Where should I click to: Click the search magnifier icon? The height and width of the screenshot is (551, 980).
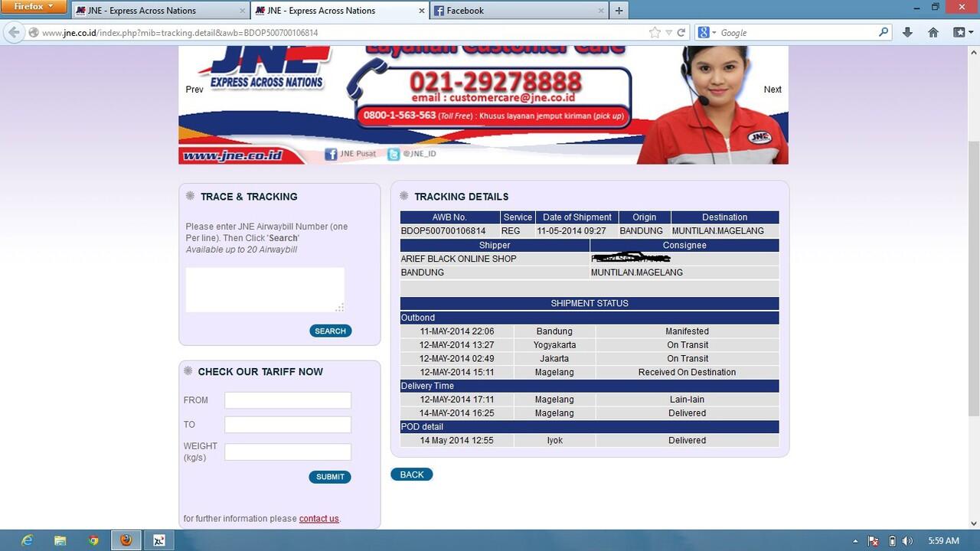884,32
